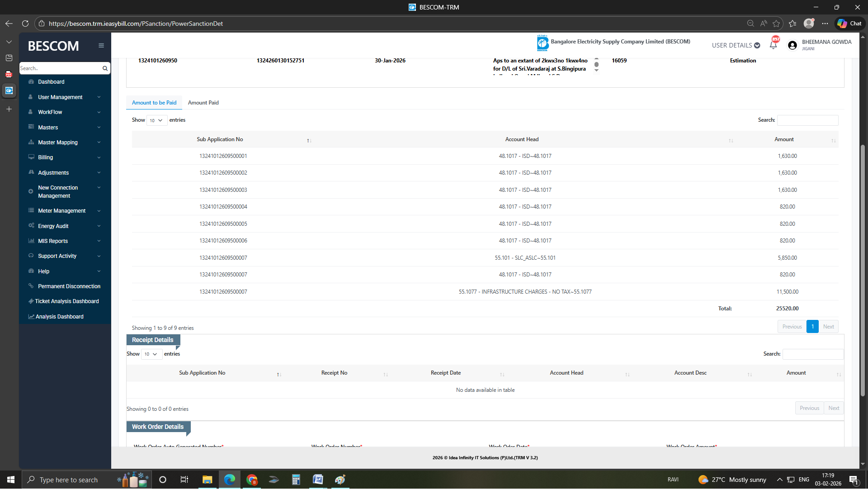Open the Permanent Disconnection link
The width and height of the screenshot is (868, 490).
click(x=69, y=286)
